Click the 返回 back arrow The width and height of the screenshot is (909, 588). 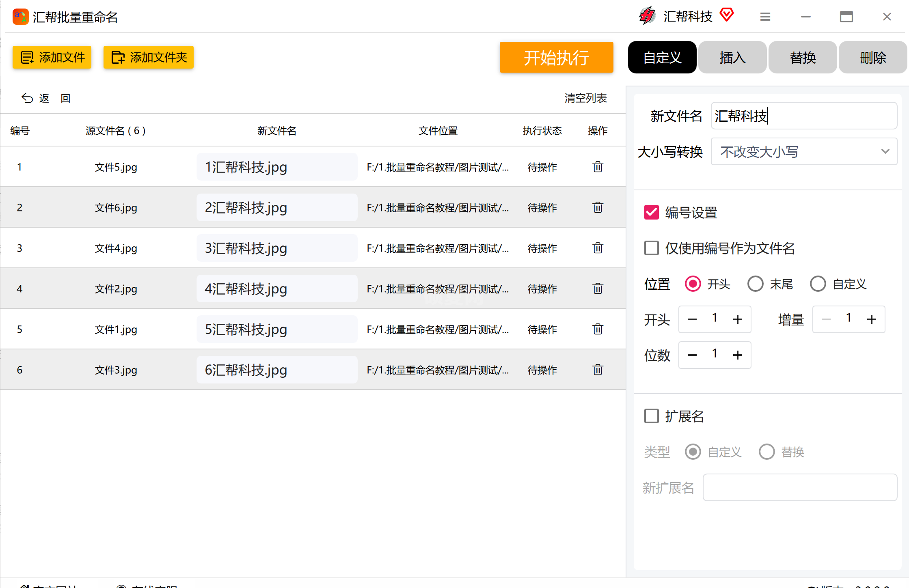click(x=27, y=98)
